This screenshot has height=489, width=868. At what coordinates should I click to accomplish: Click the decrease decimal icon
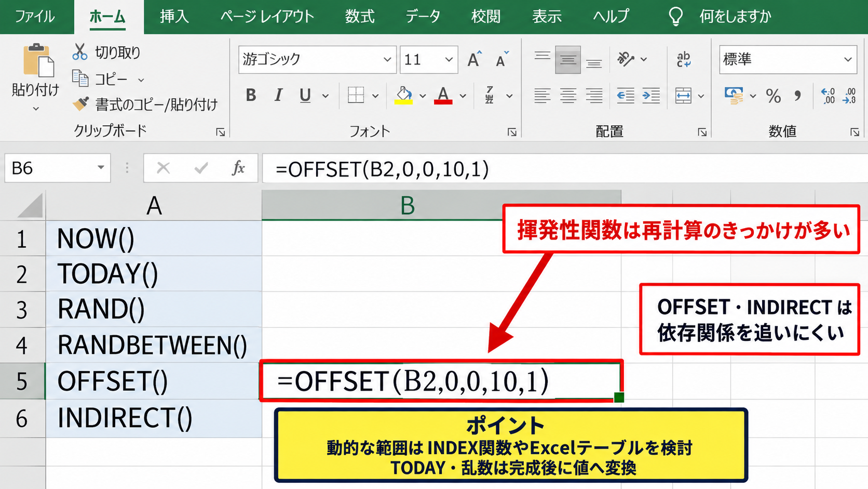850,96
